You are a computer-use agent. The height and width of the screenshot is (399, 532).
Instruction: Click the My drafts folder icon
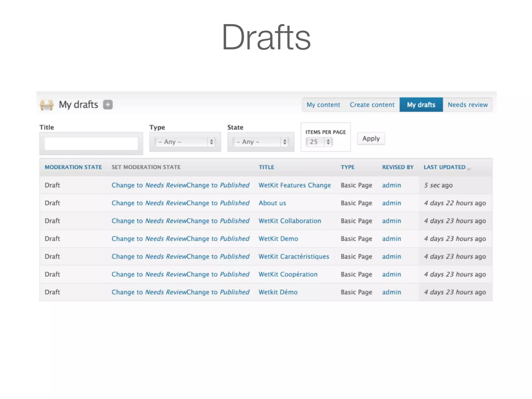(x=46, y=105)
